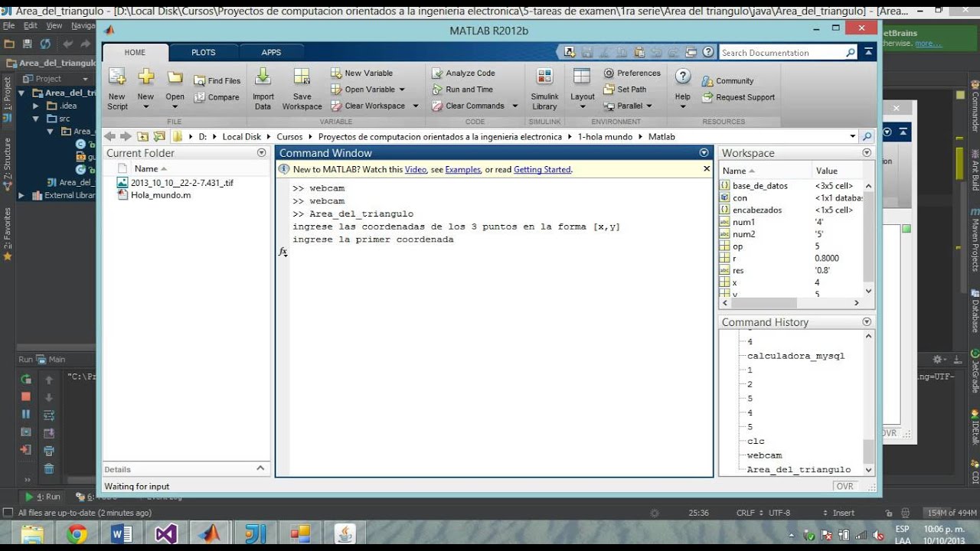Viewport: 980px width, 551px height.
Task: Toggle the Structure tool window tab in IntelliJ
Action: pos(8,162)
